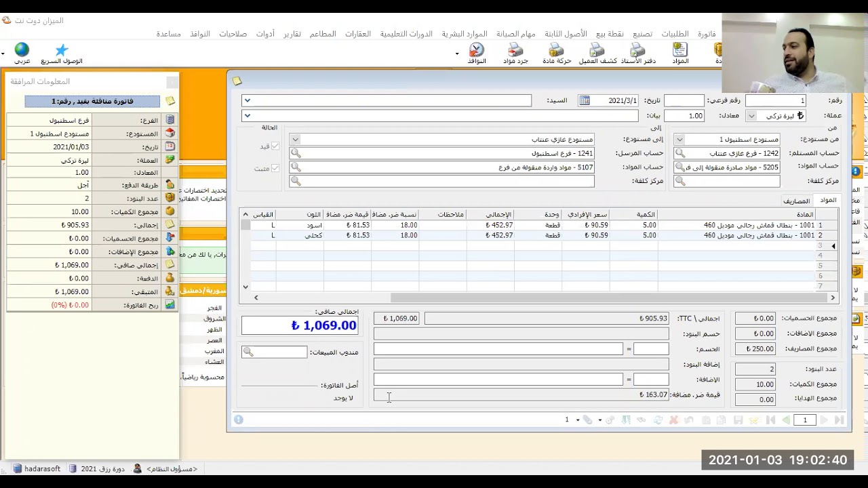Click the معادل exchange rate field 1.00
The image size is (868, 488).
(x=684, y=116)
